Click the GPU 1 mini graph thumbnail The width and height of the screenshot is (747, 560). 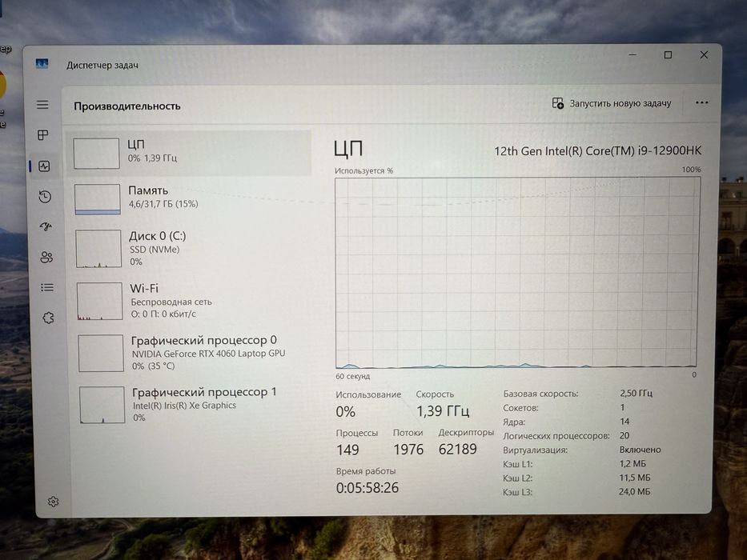tap(102, 405)
